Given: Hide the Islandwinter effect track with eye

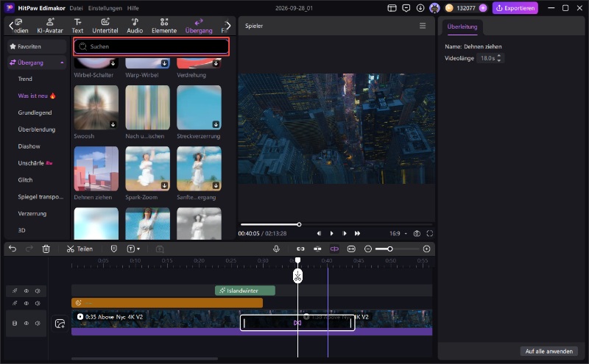Looking at the screenshot, I should click(27, 290).
